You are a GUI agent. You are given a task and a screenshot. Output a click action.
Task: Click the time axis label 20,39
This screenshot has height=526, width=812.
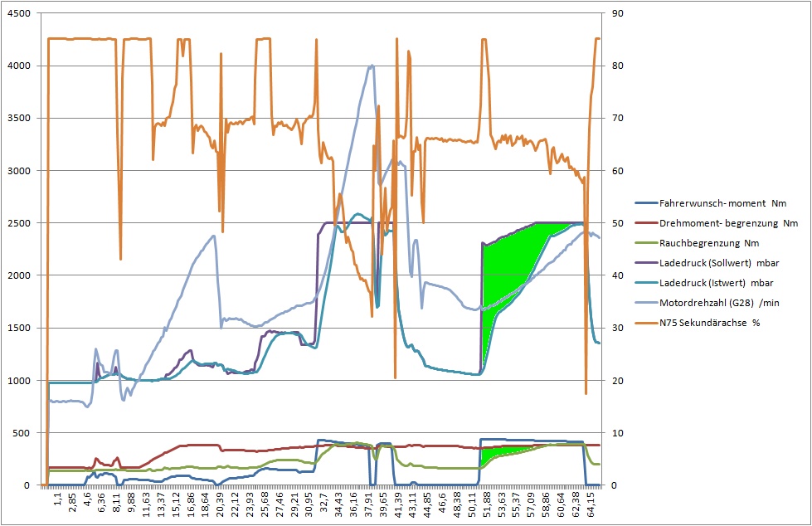pyautogui.click(x=221, y=504)
